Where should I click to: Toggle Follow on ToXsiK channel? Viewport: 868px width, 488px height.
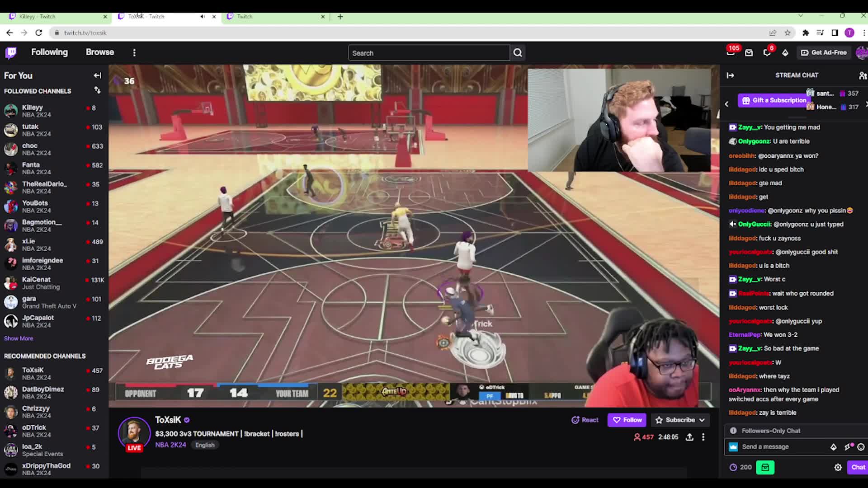coord(627,420)
